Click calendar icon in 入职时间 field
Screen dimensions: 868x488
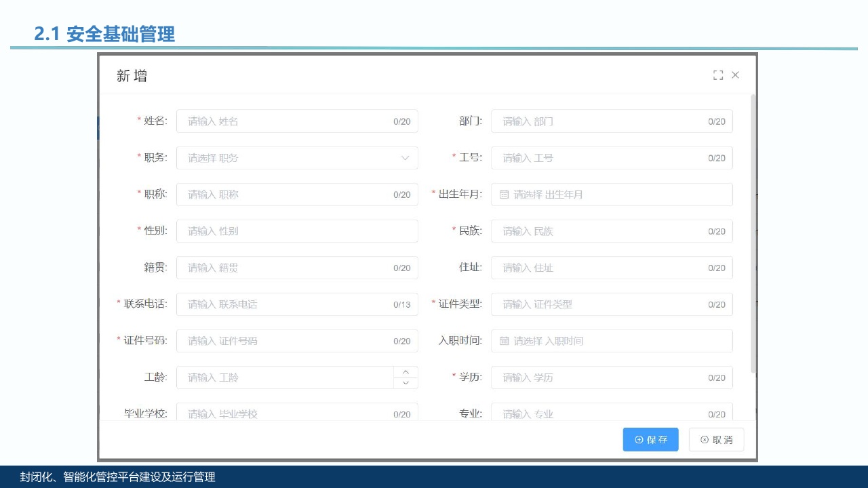(x=504, y=341)
